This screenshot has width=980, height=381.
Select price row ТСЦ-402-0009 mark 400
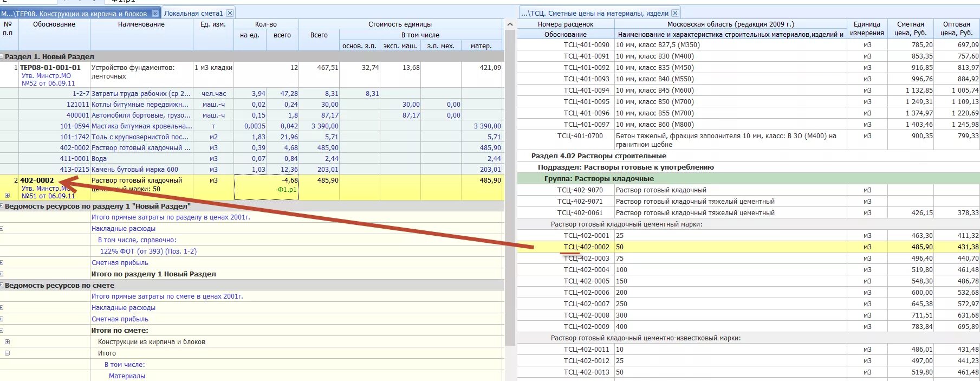tap(749, 327)
